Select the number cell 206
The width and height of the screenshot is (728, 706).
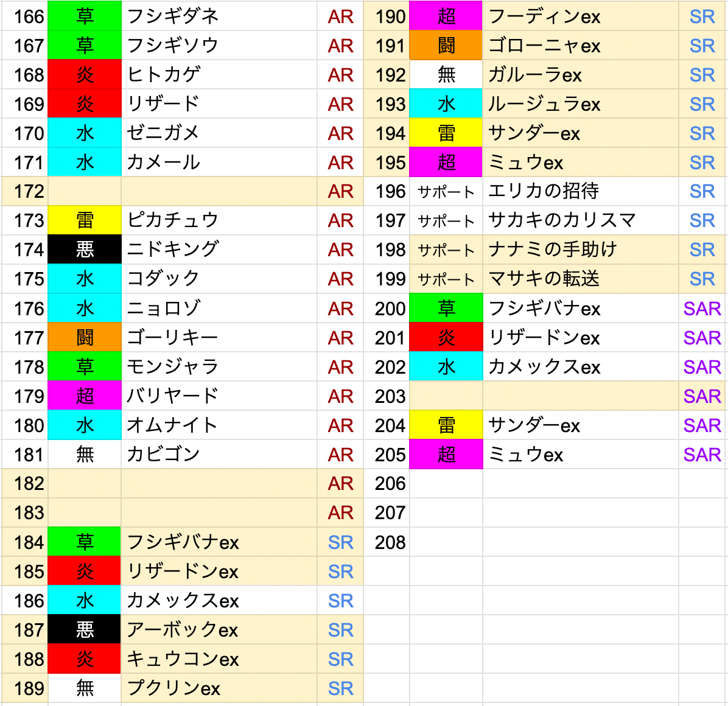[x=387, y=484]
